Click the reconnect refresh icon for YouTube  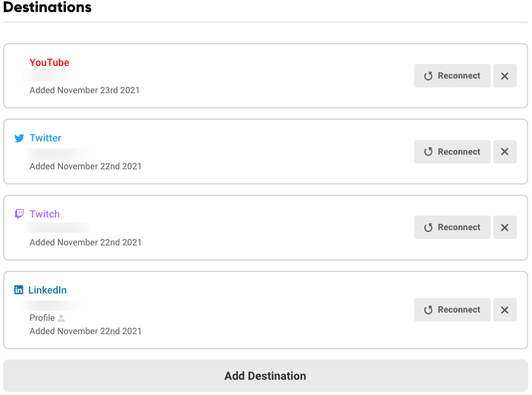click(427, 75)
